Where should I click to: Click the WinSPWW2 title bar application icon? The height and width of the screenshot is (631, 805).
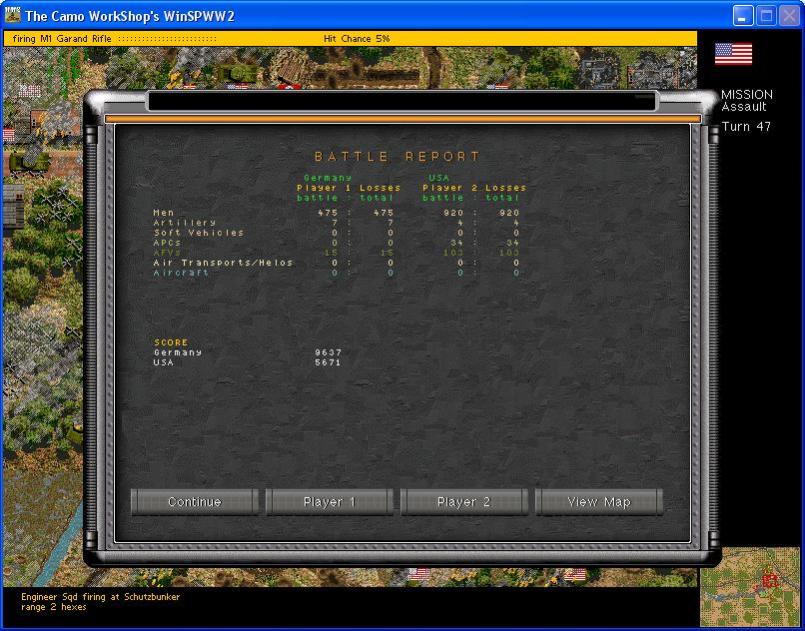(x=13, y=15)
